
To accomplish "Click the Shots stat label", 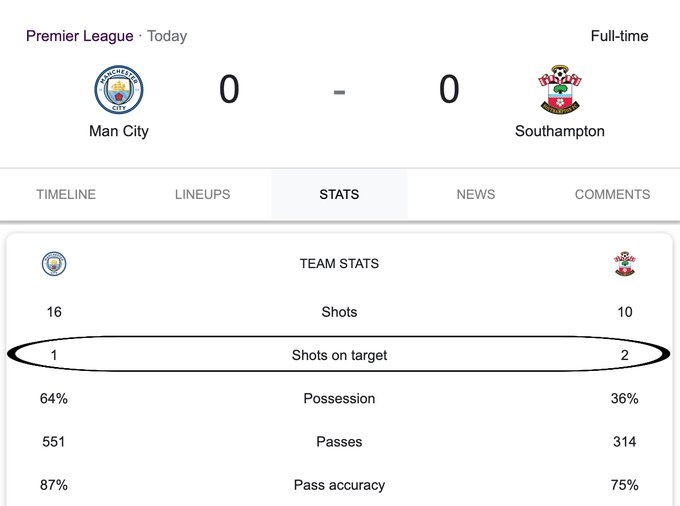I will pos(339,312).
